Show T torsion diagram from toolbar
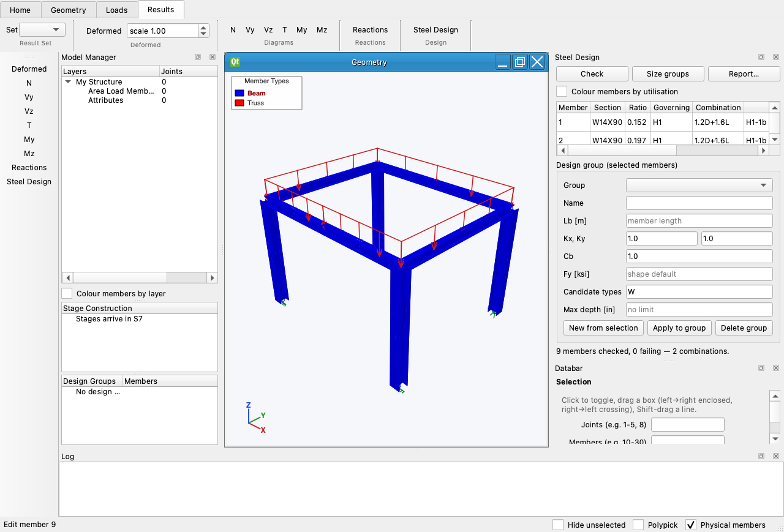The width and height of the screenshot is (784, 532). [285, 29]
